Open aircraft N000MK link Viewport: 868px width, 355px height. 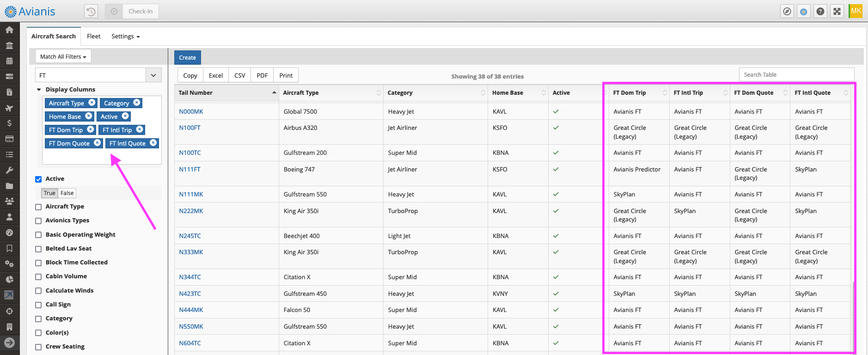click(191, 111)
